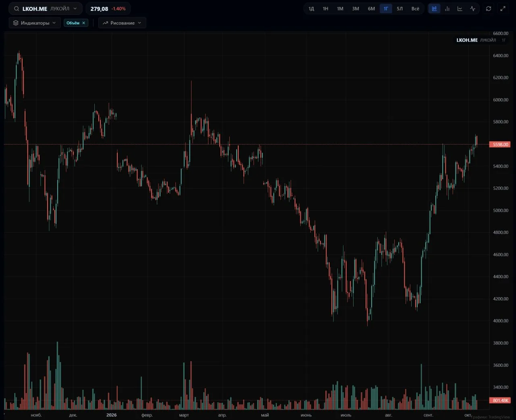The height and width of the screenshot is (420, 516).
Task: Click the 279,08 price readout
Action: [x=99, y=8]
